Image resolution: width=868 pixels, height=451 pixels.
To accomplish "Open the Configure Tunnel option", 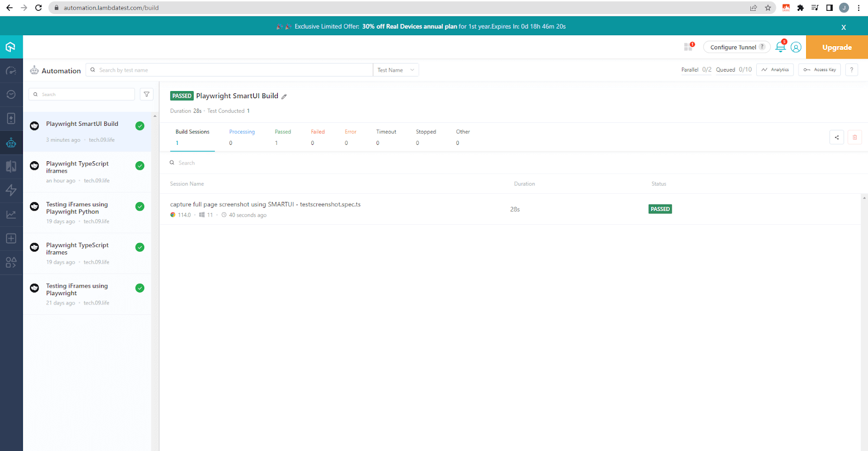I will [x=736, y=47].
